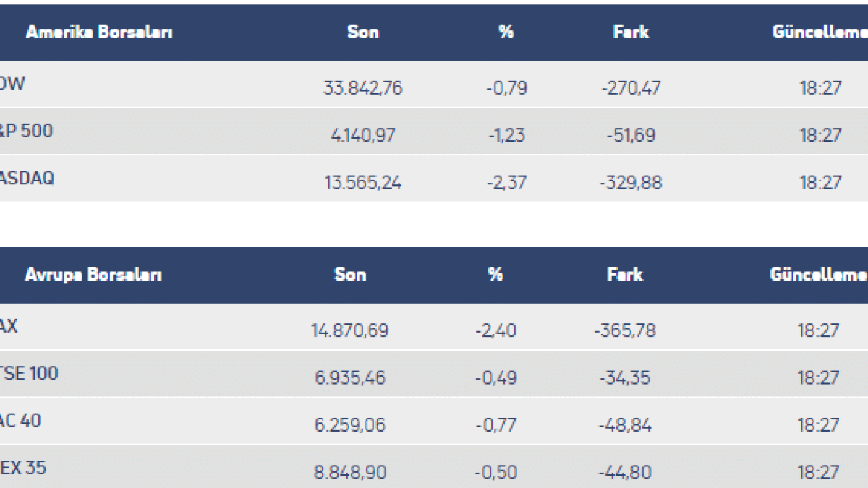Screen dimensions: 868x488
Task: Open the S&P 500 index row
Action: click(27, 132)
